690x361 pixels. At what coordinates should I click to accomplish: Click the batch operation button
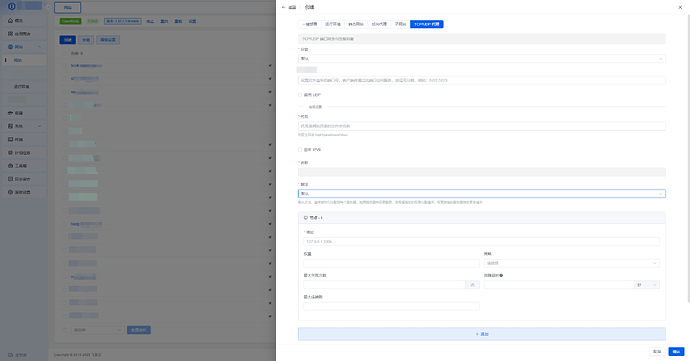point(139,330)
